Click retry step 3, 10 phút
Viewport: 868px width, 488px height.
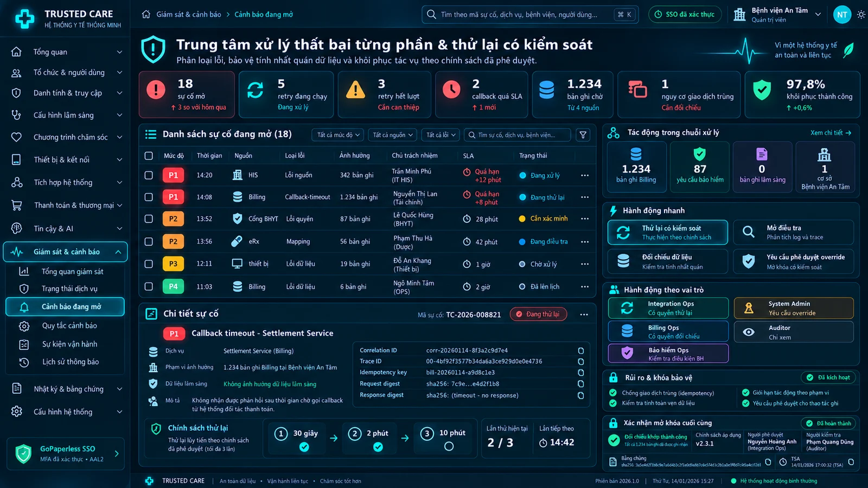443,439
